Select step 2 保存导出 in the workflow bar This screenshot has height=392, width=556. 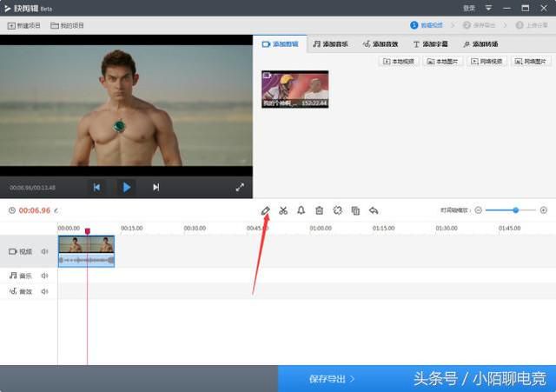(x=479, y=25)
